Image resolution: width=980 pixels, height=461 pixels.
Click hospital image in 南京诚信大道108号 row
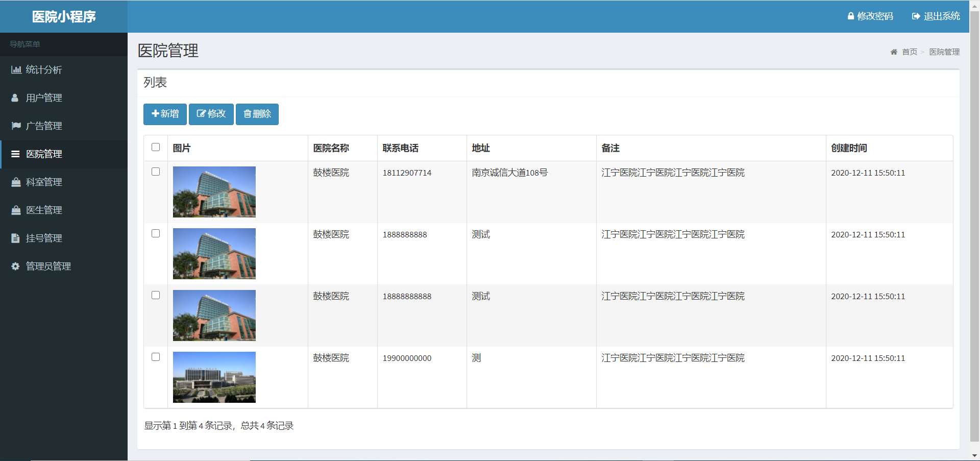[x=214, y=192]
